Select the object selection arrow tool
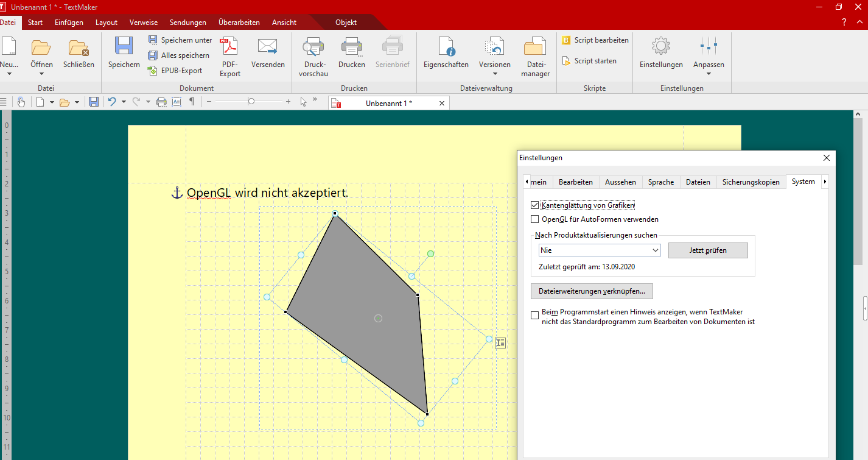Screen dimensions: 868x460 pyautogui.click(x=303, y=102)
